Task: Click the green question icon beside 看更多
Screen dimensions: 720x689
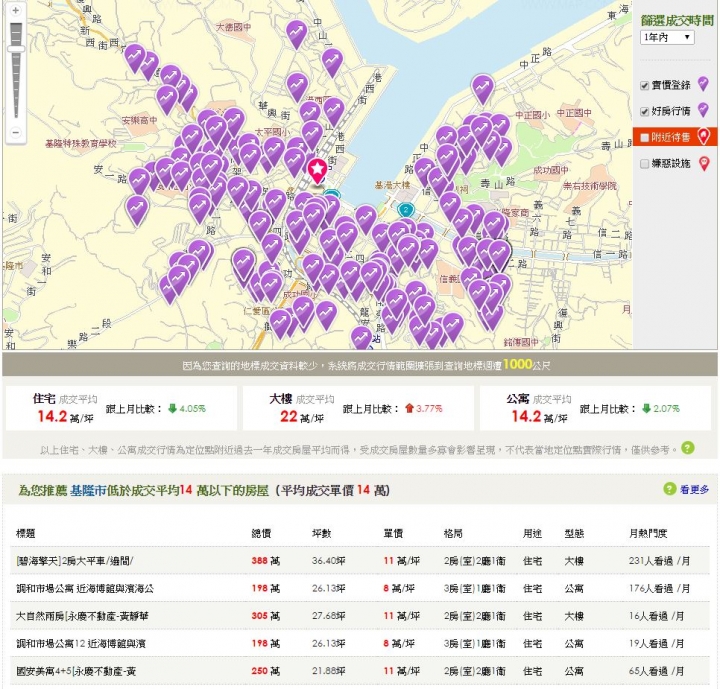Action: 669,489
